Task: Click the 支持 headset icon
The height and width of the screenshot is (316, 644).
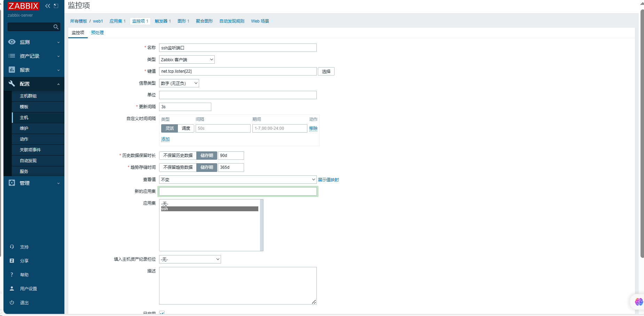Action: pyautogui.click(x=12, y=247)
